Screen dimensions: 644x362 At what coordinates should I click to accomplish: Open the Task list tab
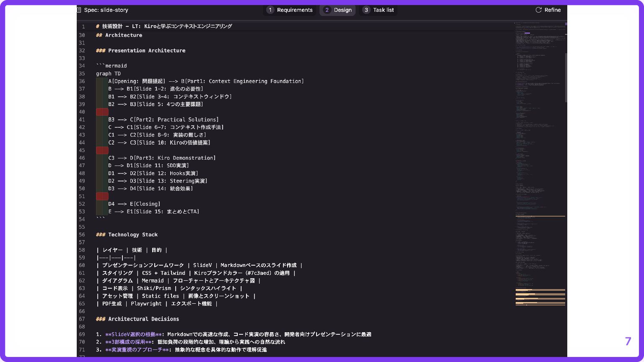pyautogui.click(x=378, y=10)
